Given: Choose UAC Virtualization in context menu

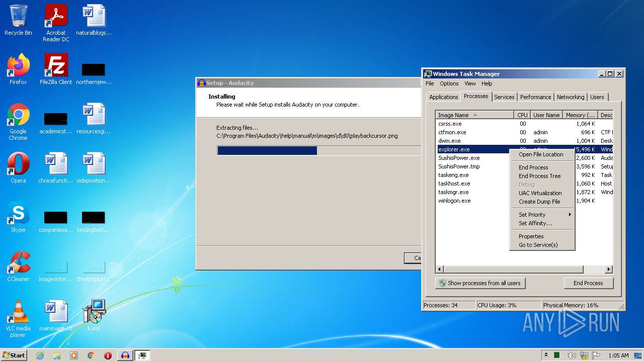Looking at the screenshot, I should pyautogui.click(x=542, y=193).
